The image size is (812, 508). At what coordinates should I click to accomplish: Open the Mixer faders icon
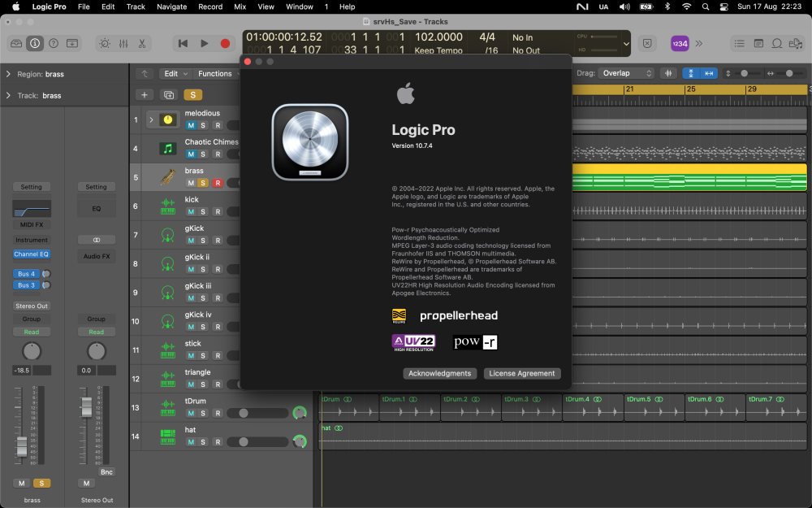tap(123, 44)
